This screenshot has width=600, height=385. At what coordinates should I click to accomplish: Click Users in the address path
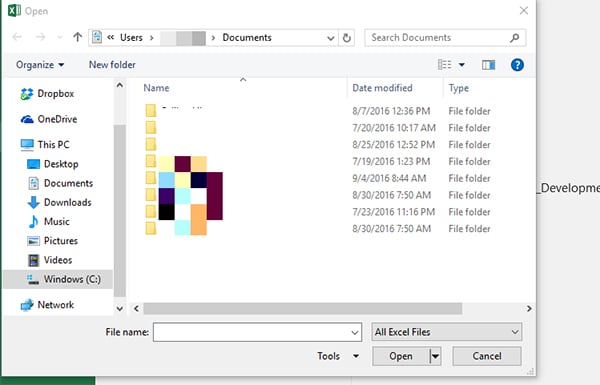coord(131,38)
